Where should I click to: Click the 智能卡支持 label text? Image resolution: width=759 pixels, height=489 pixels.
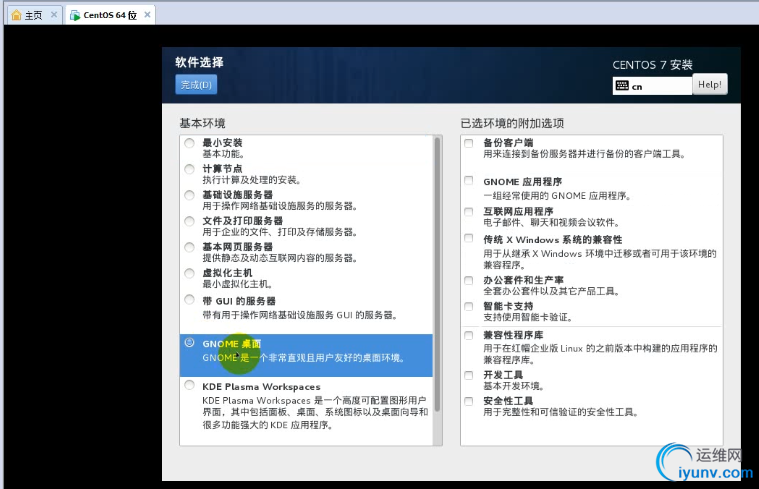(508, 306)
